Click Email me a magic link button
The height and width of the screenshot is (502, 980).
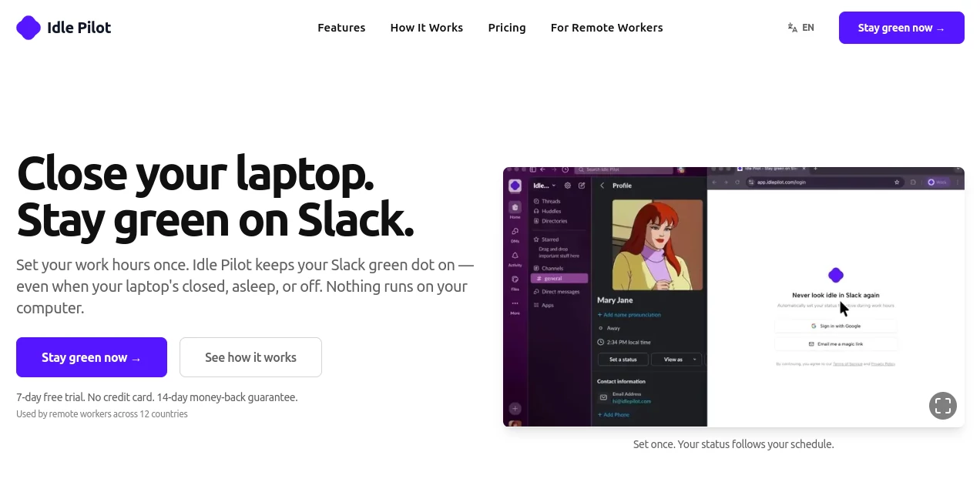(x=836, y=344)
